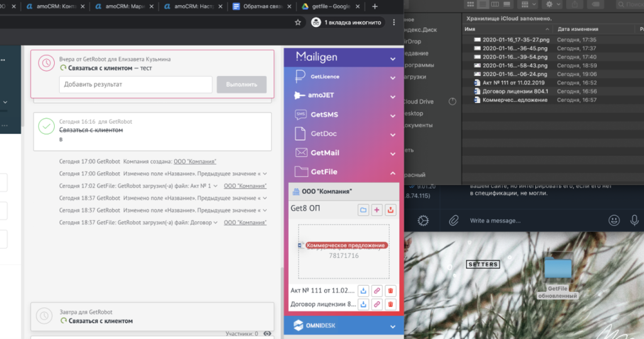Switch to amoCRM: Конт tab
The width and height of the screenshot is (644, 339).
tap(55, 6)
